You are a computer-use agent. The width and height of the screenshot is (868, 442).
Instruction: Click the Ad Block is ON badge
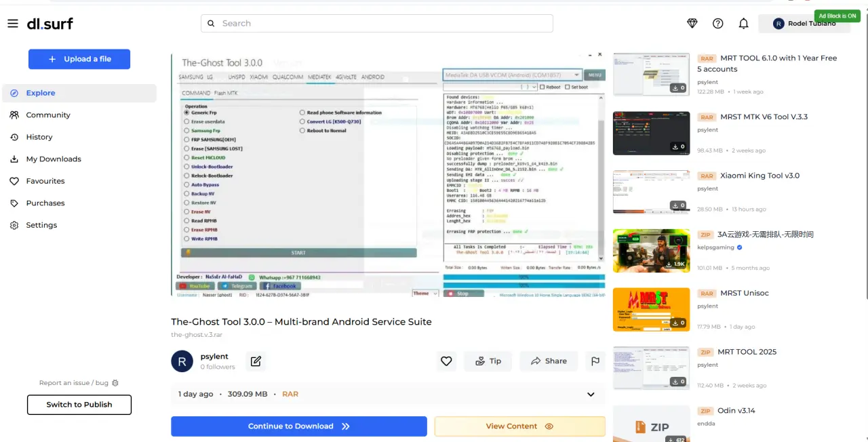click(x=837, y=16)
